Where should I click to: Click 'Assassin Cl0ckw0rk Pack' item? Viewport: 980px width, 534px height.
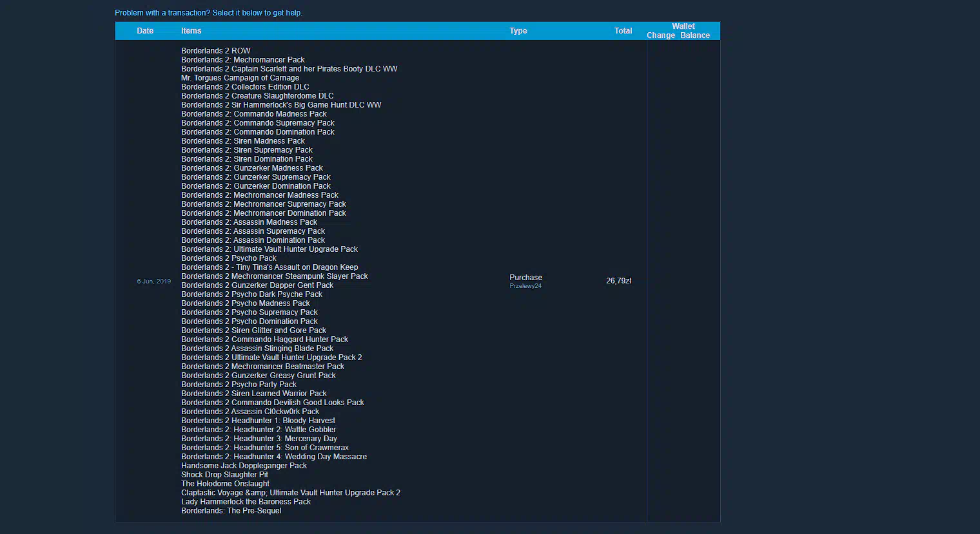click(250, 412)
